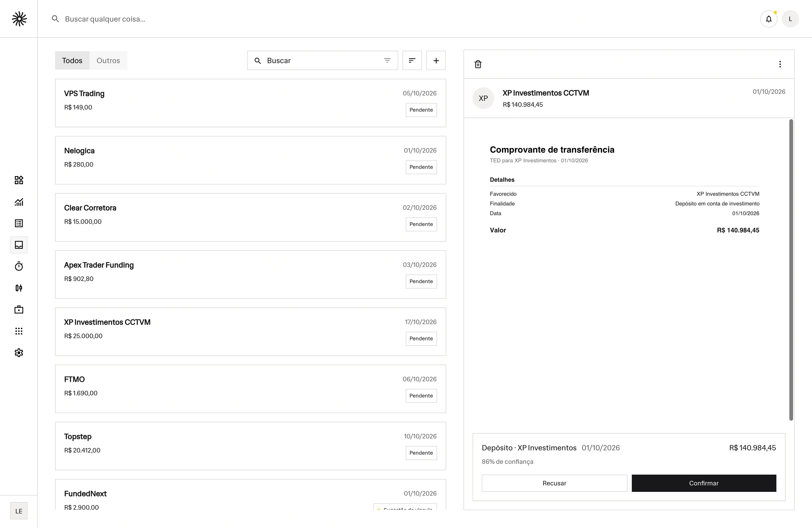Click the 86% de confiança text
The height and width of the screenshot is (528, 812).
tap(507, 461)
